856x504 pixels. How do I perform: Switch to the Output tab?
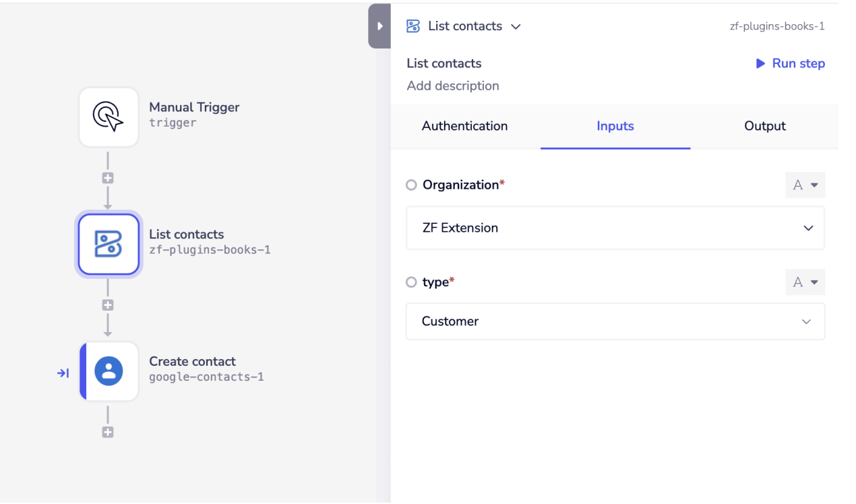tap(764, 126)
